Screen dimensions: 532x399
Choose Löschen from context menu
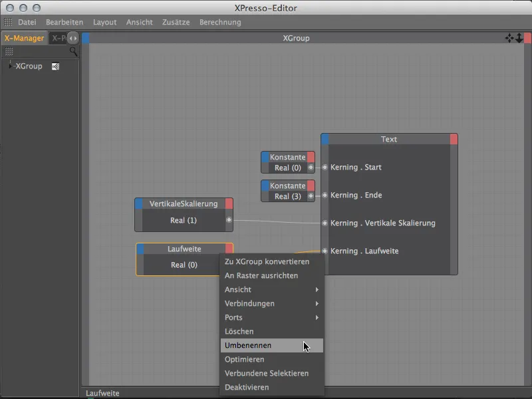click(272, 331)
